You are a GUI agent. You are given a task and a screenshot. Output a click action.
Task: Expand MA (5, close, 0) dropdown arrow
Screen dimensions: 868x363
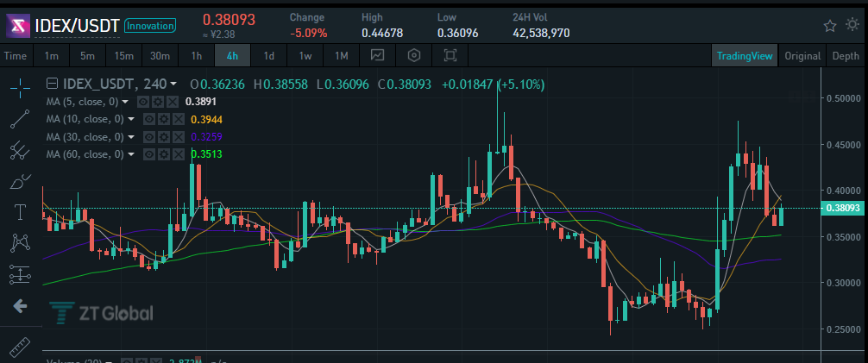[x=126, y=102]
